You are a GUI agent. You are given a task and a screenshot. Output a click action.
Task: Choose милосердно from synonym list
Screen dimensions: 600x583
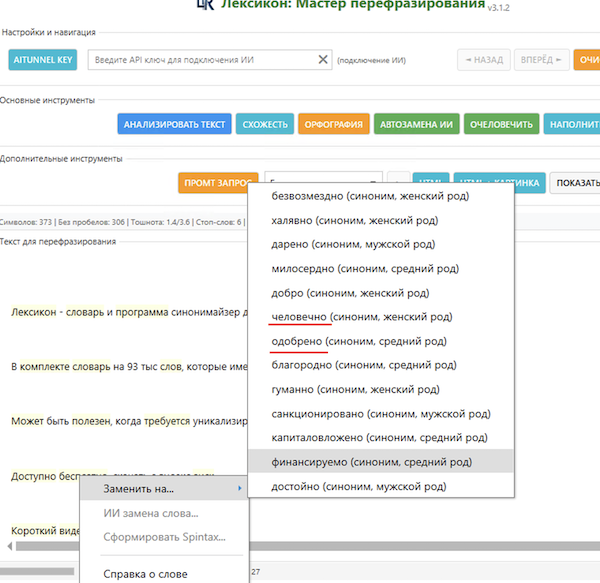(364, 269)
